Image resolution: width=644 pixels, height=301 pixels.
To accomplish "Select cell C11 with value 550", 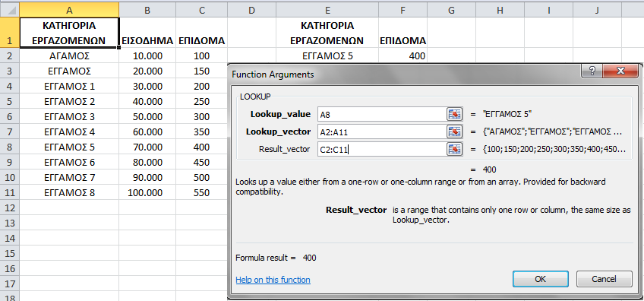I will pyautogui.click(x=201, y=192).
